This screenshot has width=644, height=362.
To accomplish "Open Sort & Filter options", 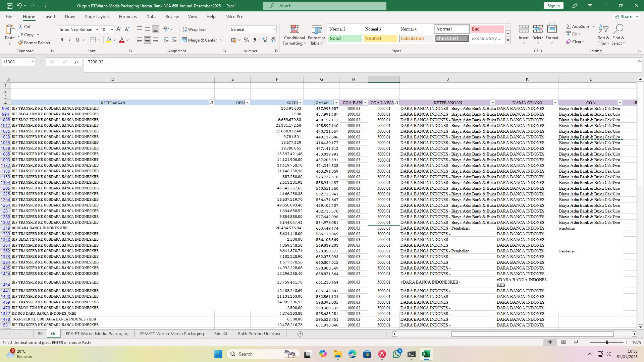I will pyautogui.click(x=603, y=35).
